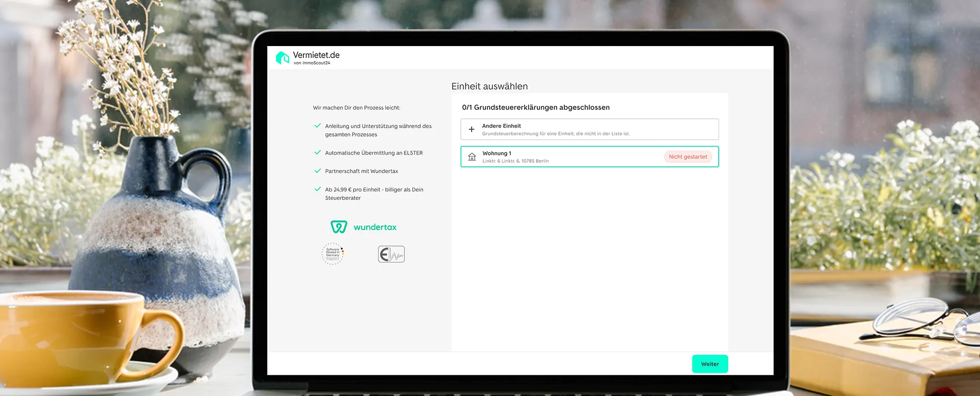980x396 pixels.
Task: Select the Andere Einheit option title
Action: [501, 126]
